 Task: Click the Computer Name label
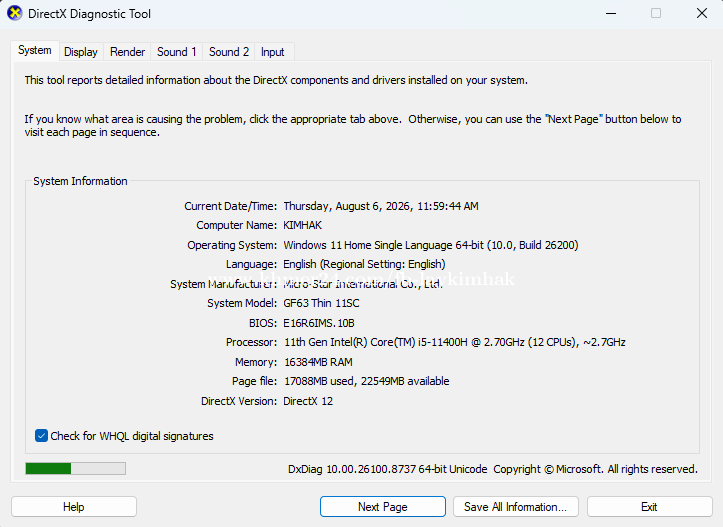coord(237,225)
